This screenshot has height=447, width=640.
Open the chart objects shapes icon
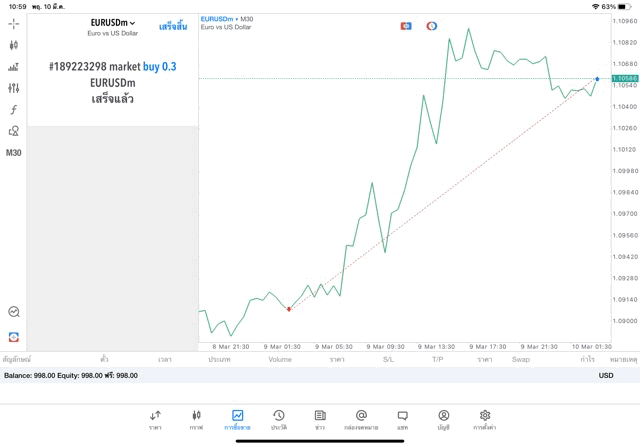(x=13, y=131)
